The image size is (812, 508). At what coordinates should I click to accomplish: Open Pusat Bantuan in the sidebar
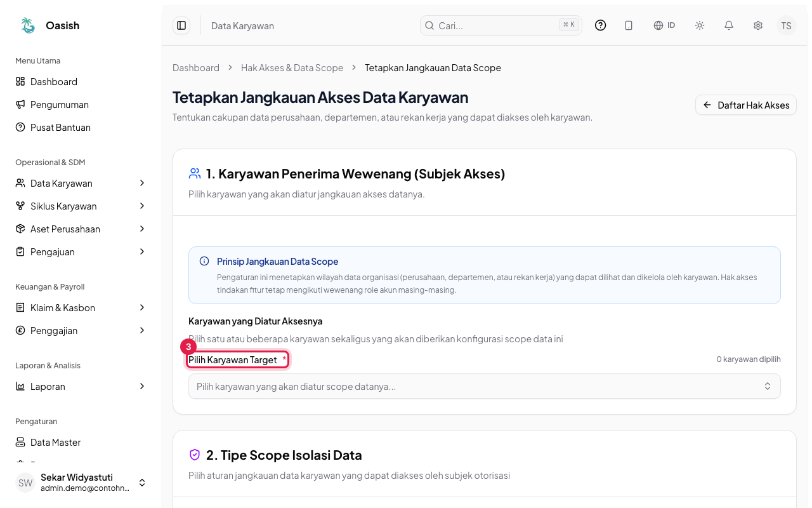tap(81, 127)
